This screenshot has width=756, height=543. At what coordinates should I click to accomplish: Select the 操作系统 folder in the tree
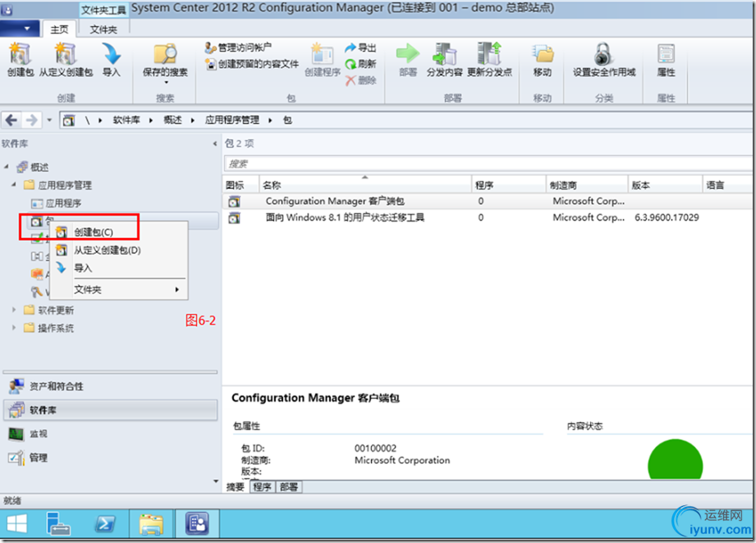[49, 327]
